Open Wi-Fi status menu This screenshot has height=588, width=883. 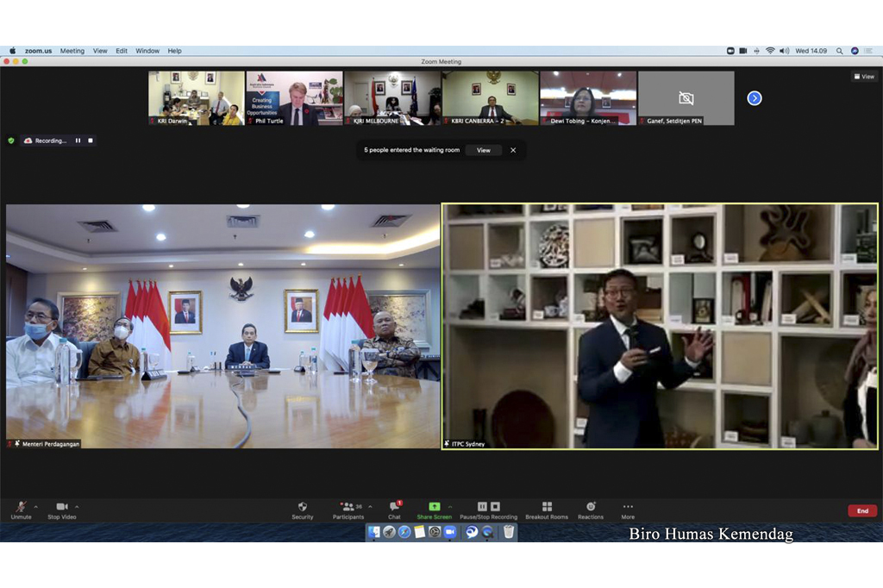click(770, 51)
